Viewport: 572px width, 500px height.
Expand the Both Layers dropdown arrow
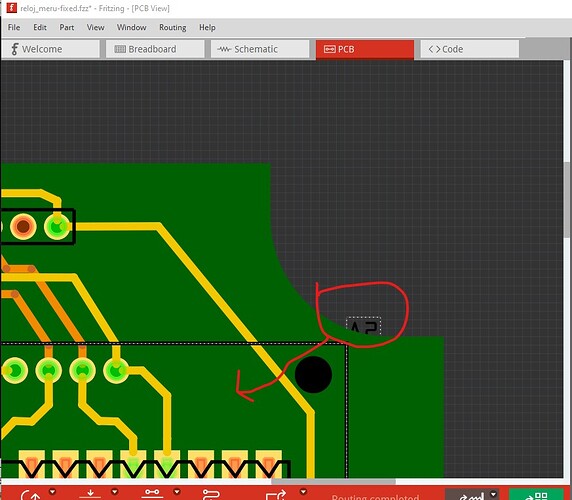[177, 492]
